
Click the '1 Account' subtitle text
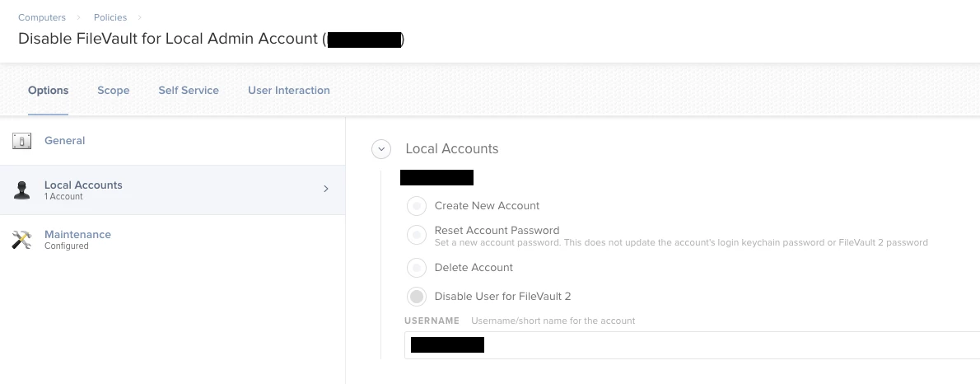coord(63,196)
